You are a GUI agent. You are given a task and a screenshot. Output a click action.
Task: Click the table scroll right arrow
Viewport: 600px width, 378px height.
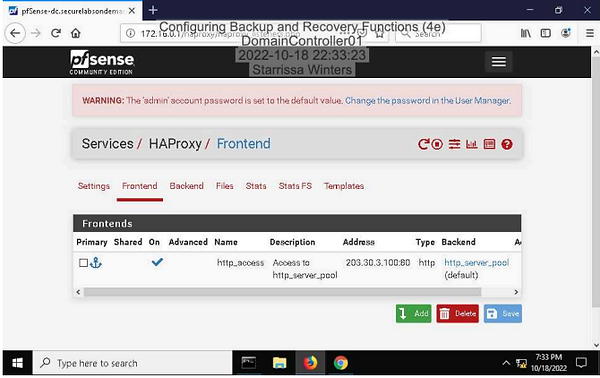tap(516, 292)
